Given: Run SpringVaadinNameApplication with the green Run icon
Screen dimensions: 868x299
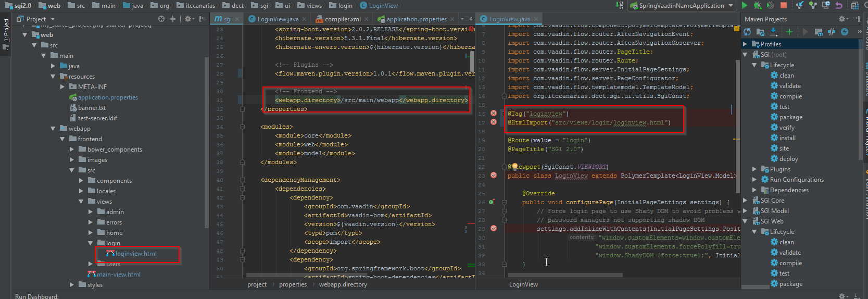Looking at the screenshot, I should [745, 5].
